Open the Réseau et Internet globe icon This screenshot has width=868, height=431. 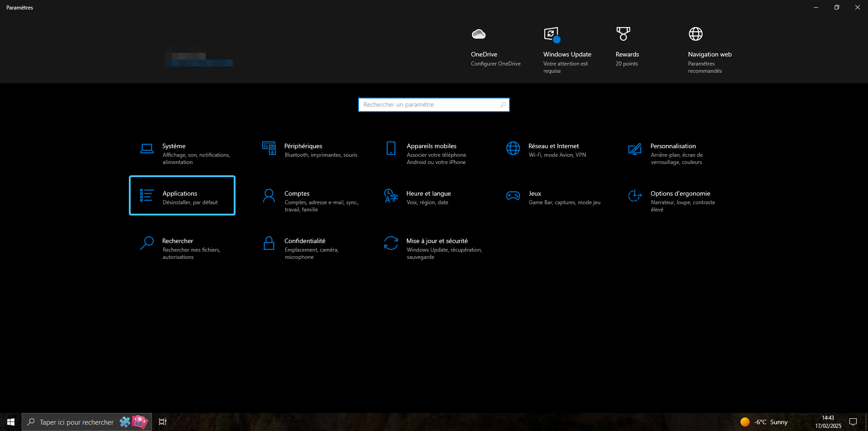click(513, 148)
